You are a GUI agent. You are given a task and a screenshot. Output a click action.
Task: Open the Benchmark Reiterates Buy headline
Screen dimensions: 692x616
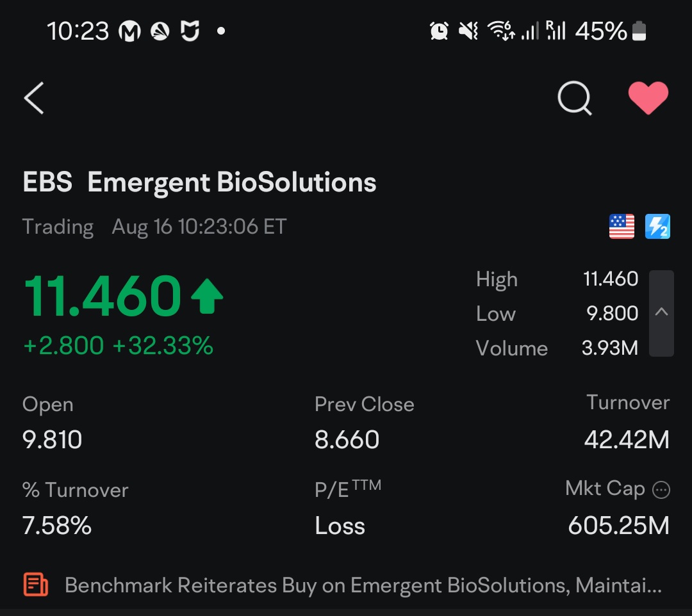coord(363,585)
